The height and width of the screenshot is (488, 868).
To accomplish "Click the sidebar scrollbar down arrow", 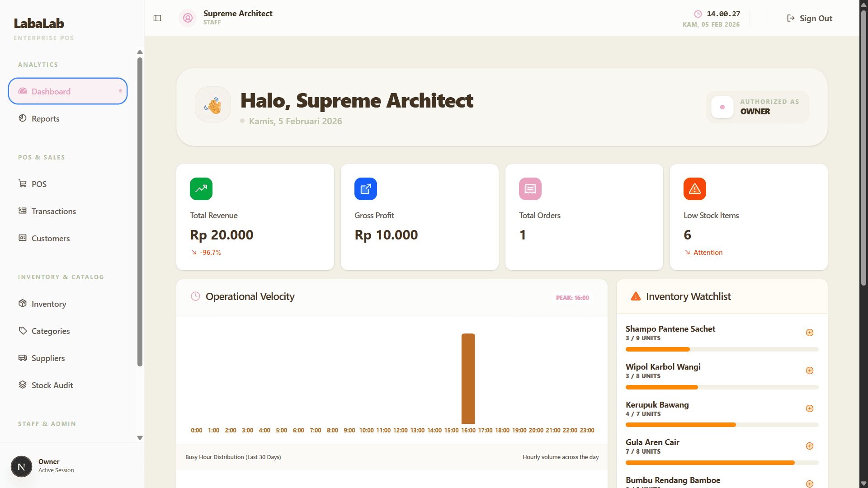I will click(x=140, y=437).
